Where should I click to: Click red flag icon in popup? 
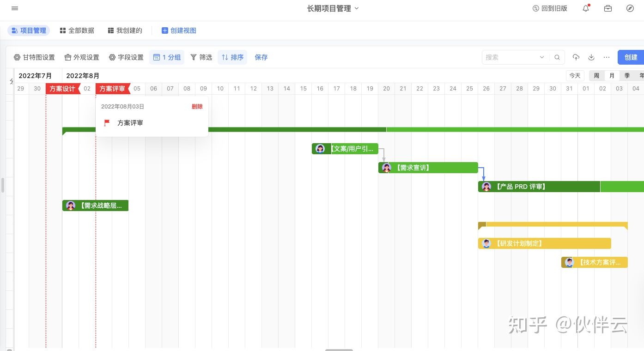tap(107, 123)
